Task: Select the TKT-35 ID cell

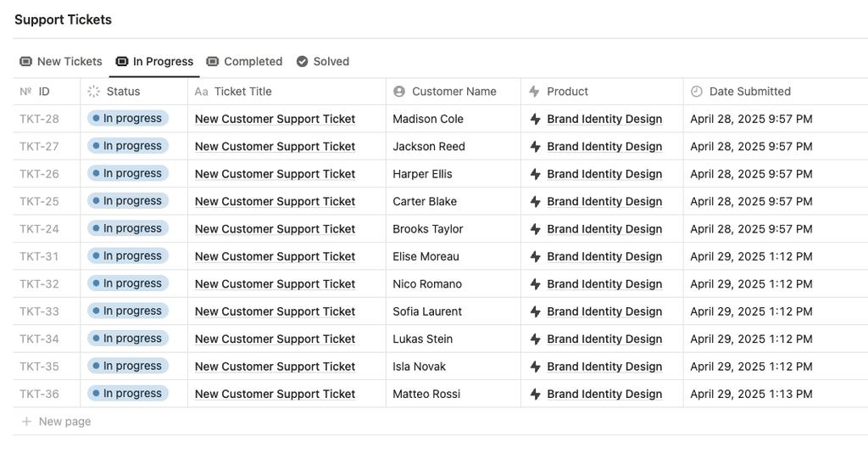Action: point(47,367)
